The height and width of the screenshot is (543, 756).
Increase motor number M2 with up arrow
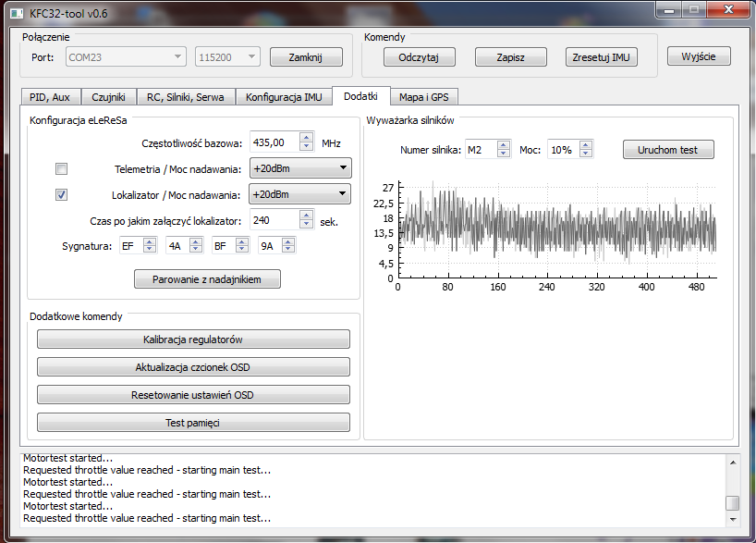[503, 144]
